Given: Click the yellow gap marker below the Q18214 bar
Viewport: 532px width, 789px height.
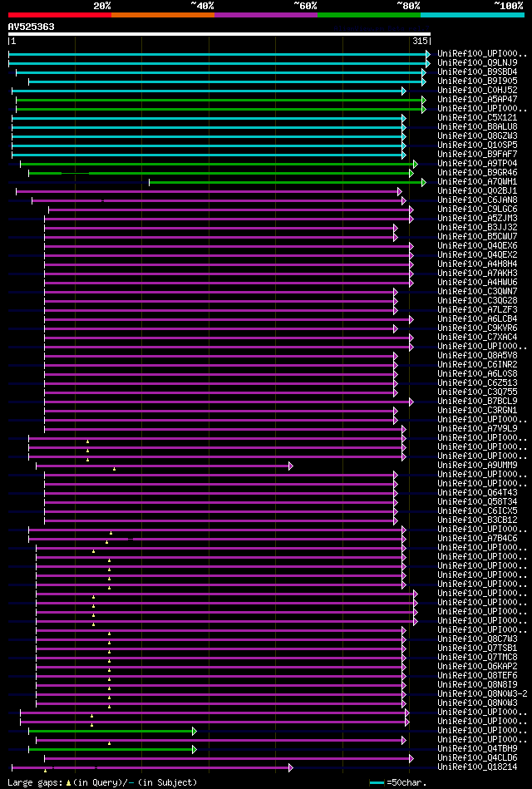Looking at the screenshot, I should [x=45, y=771].
